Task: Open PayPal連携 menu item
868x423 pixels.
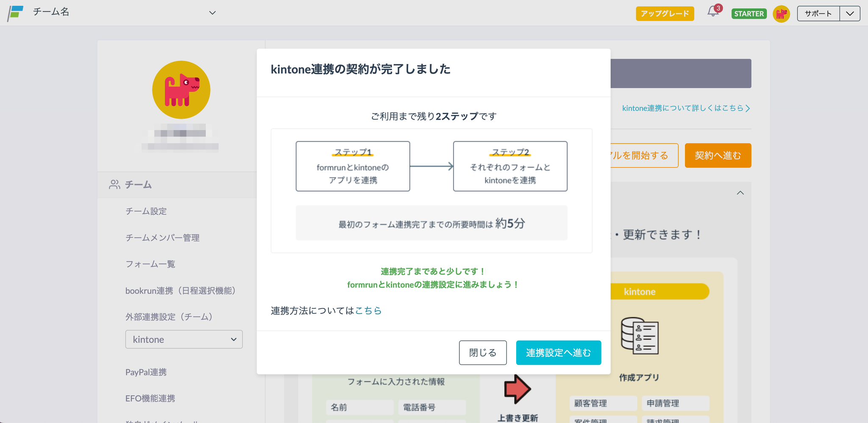Action: (x=146, y=372)
